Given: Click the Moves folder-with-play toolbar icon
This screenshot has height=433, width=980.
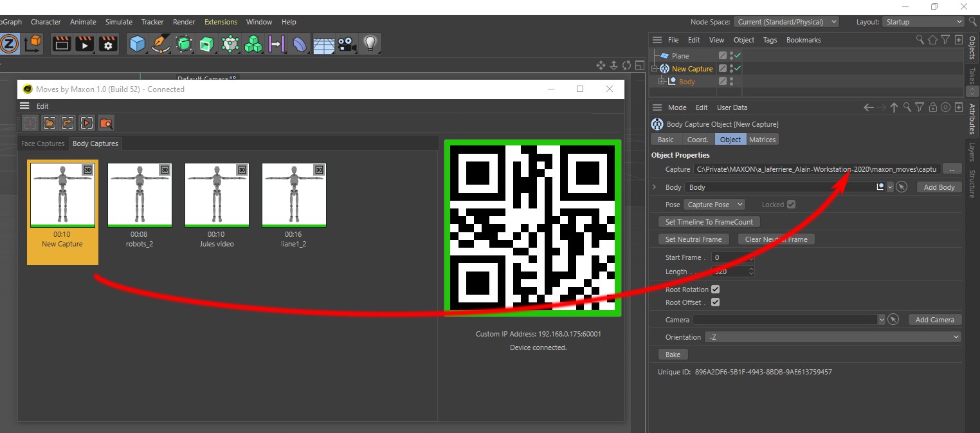Looking at the screenshot, I should pyautogui.click(x=87, y=123).
